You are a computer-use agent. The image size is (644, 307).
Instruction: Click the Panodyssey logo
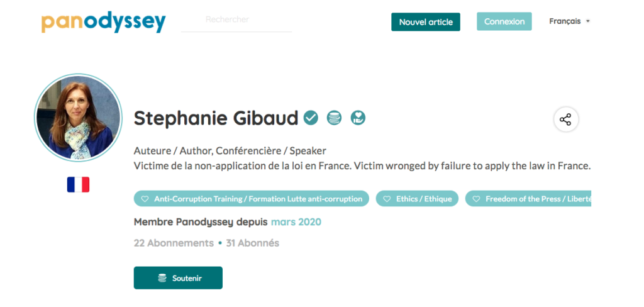[x=104, y=22]
